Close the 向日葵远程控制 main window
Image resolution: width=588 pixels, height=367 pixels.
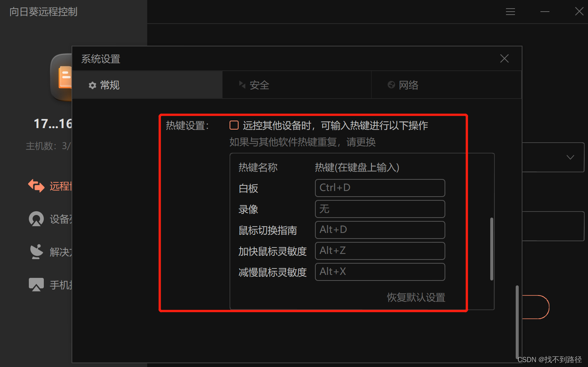coord(579,12)
